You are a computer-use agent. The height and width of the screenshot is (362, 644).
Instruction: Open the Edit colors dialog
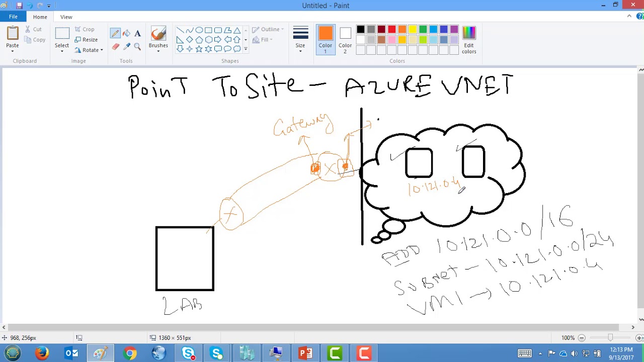pos(469,40)
